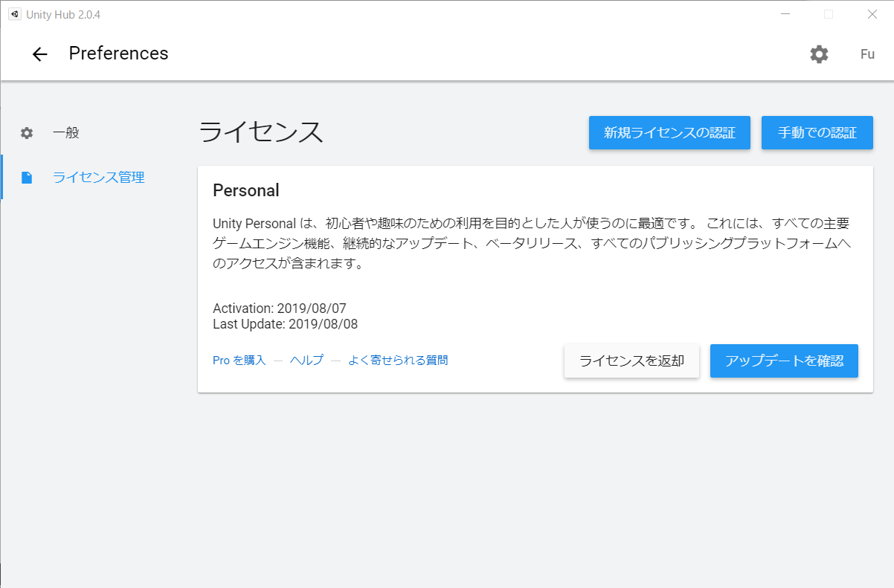
Task: Click the Unity Personal description paragraph
Action: coord(531,244)
